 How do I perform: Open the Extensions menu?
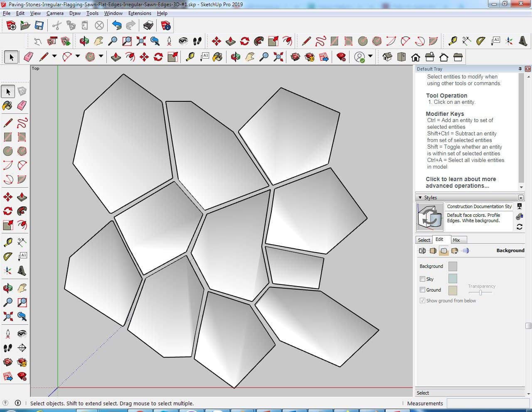pyautogui.click(x=140, y=13)
